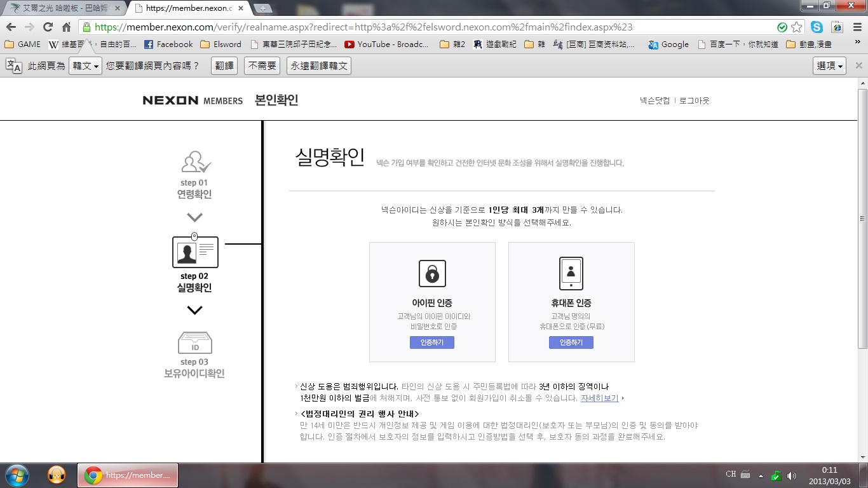Click the volume speaker tray icon
Viewport: 868px width, 488px height.
pyautogui.click(x=791, y=475)
